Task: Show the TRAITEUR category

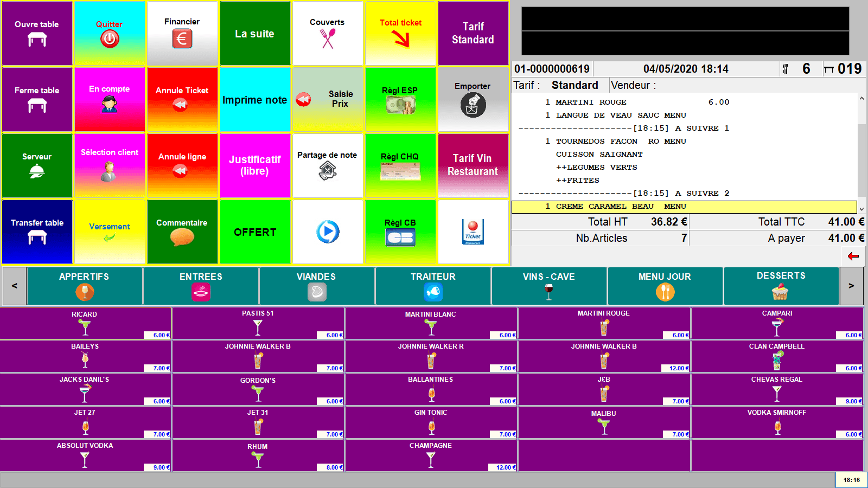Action: (433, 286)
